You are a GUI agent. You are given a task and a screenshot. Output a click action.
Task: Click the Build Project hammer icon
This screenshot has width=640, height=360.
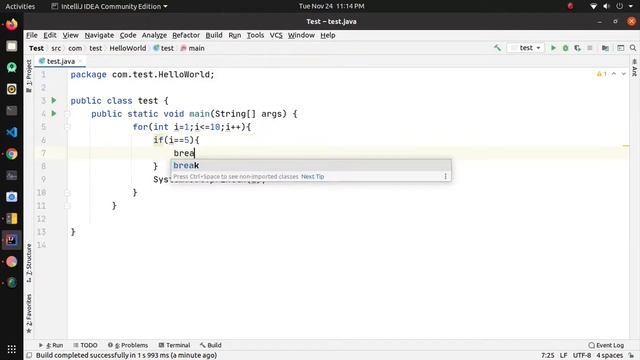click(497, 48)
